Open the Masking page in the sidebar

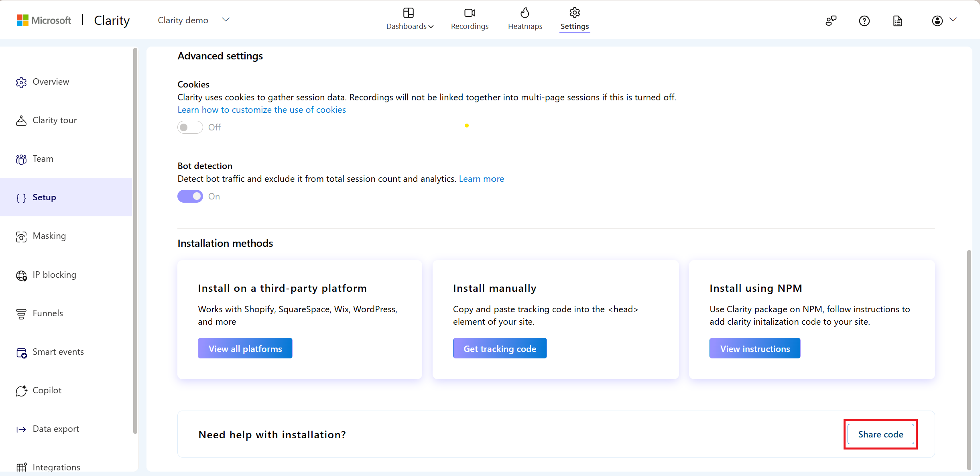coord(49,236)
